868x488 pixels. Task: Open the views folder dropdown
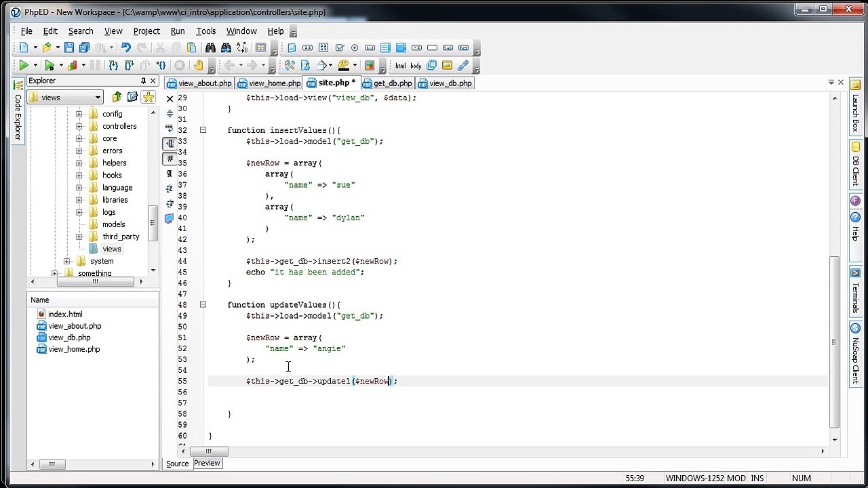click(98, 98)
